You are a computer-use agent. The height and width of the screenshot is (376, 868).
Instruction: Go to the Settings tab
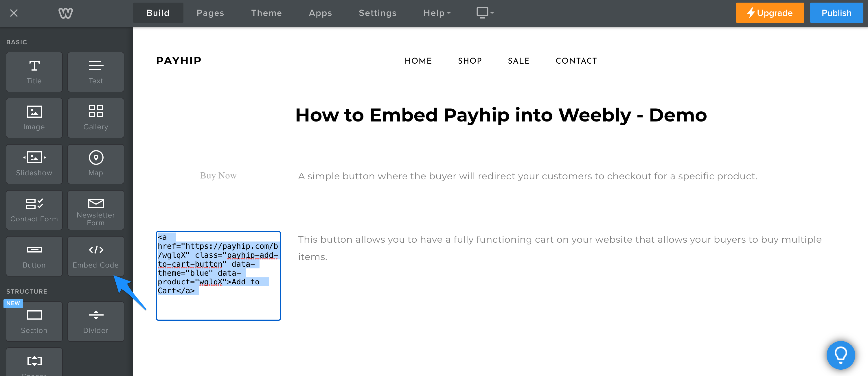tap(377, 13)
